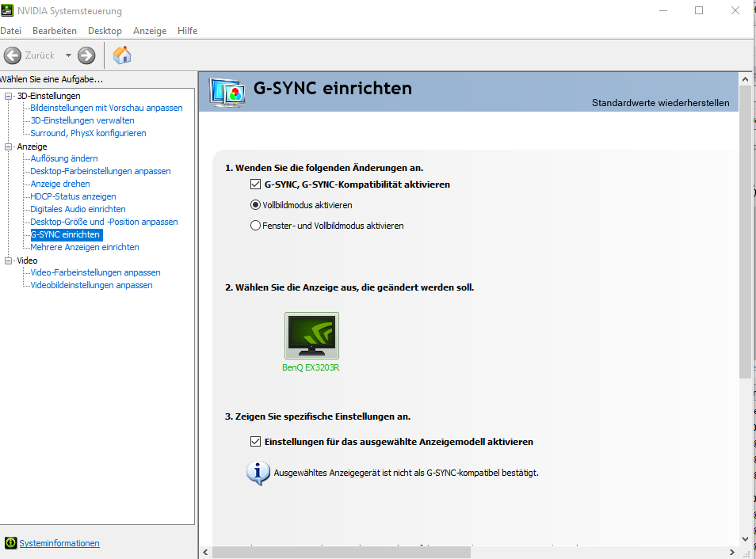Collapse the 3D-Einstellungen tree node
Viewport: 756px width, 559px height.
click(x=8, y=96)
